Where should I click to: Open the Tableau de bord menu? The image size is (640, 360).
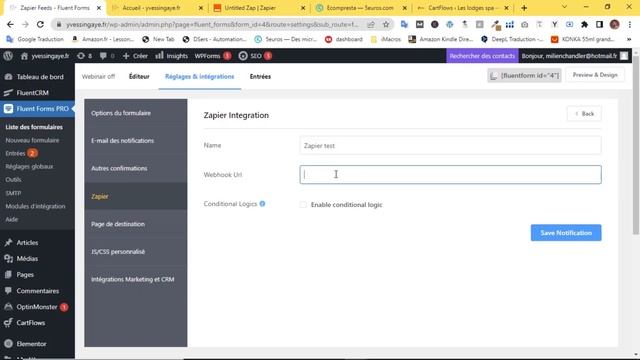[37, 77]
